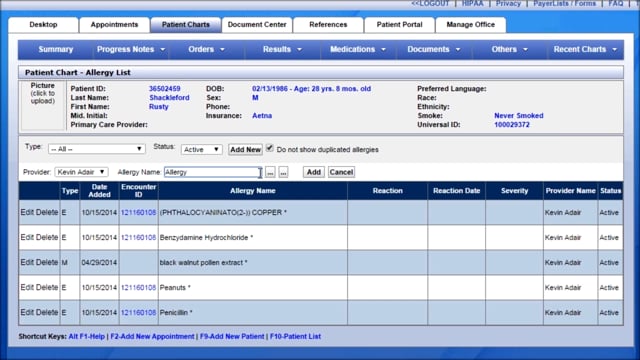
Task: Open encounter ID 121160108 in COPPER row
Action: coord(138,213)
